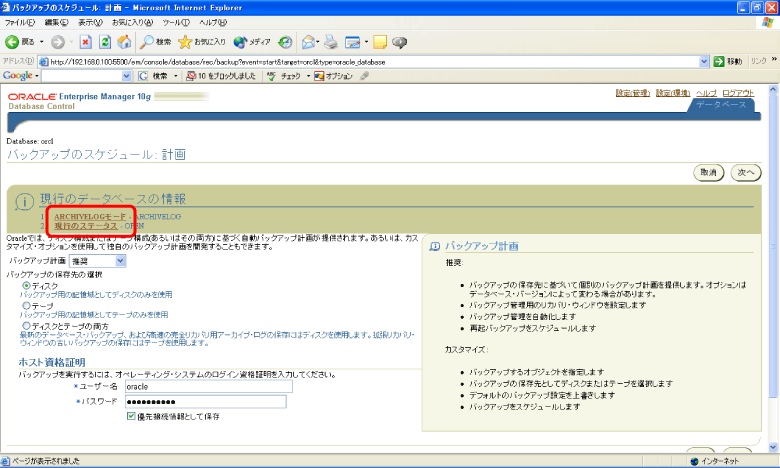Switch to the Database (データベース) tab
Image resolution: width=780 pixels, height=468 pixels.
click(x=721, y=105)
